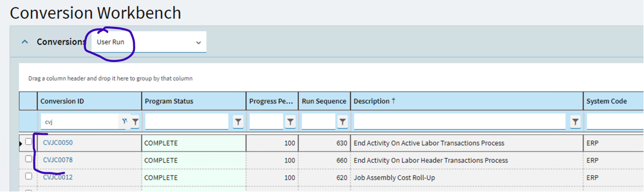The width and height of the screenshot is (644, 192).
Task: Click the User Run dropdown arrow
Action: point(198,42)
